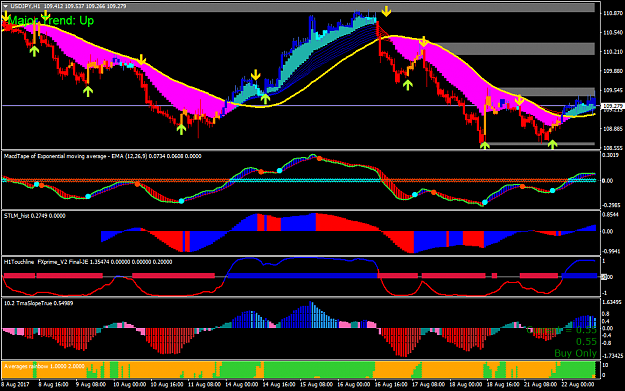Click the 15 Aug 08:00 time label
This screenshot has height=391, width=625.
coord(316,384)
